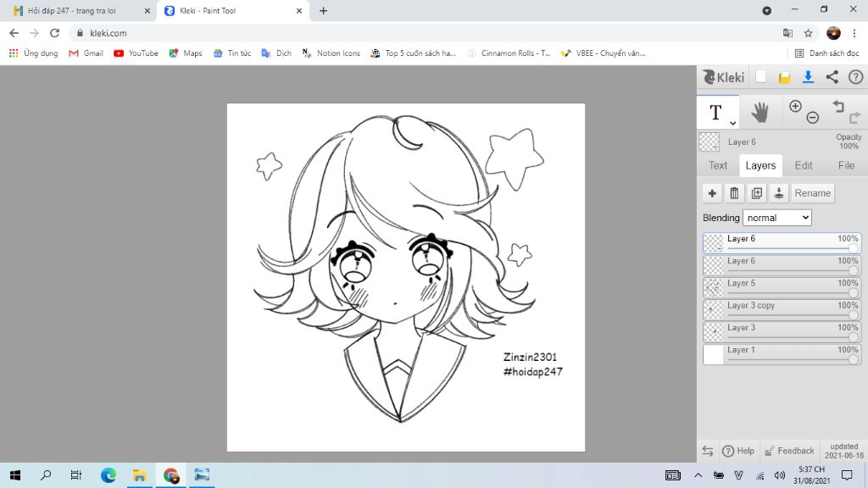Open the Gmail bookmark

[86, 53]
